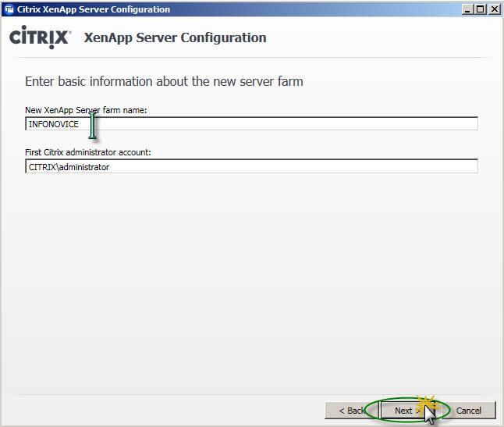Go back with the Back button
Image resolution: width=504 pixels, height=427 pixels.
[351, 411]
